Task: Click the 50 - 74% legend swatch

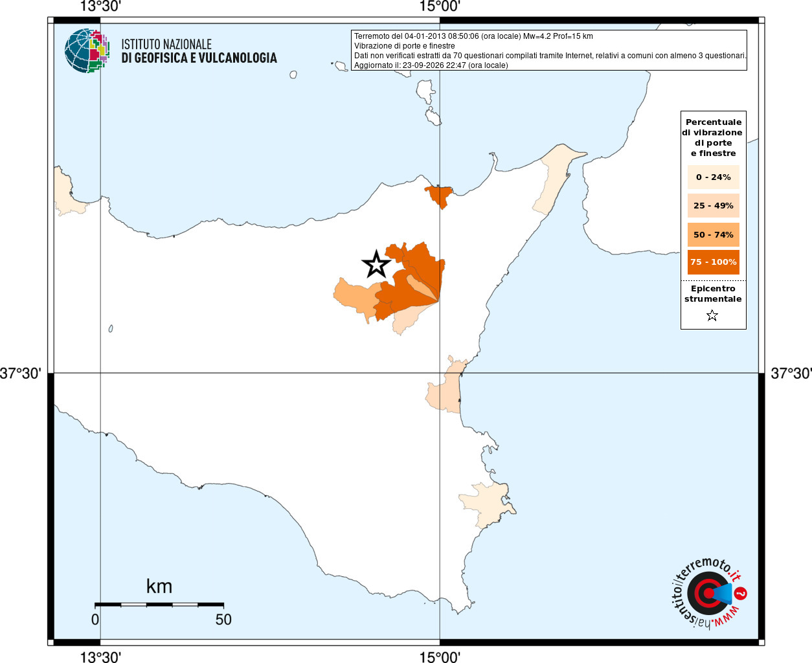Action: tap(713, 234)
